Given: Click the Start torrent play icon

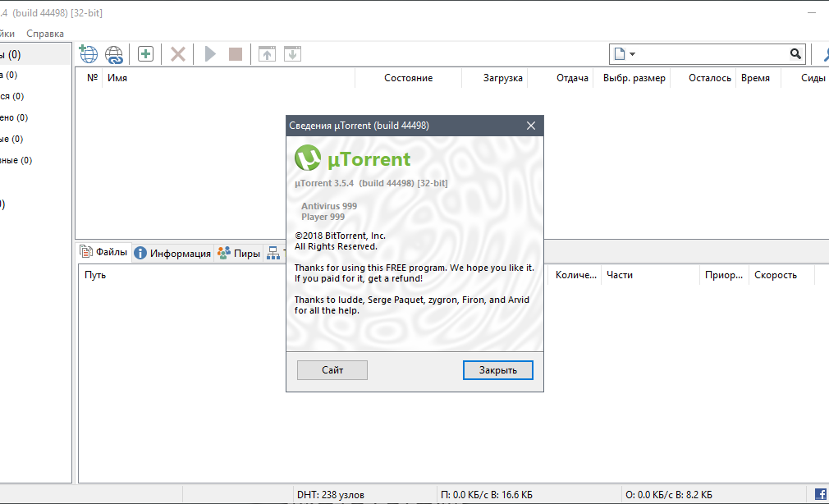Looking at the screenshot, I should tap(210, 54).
